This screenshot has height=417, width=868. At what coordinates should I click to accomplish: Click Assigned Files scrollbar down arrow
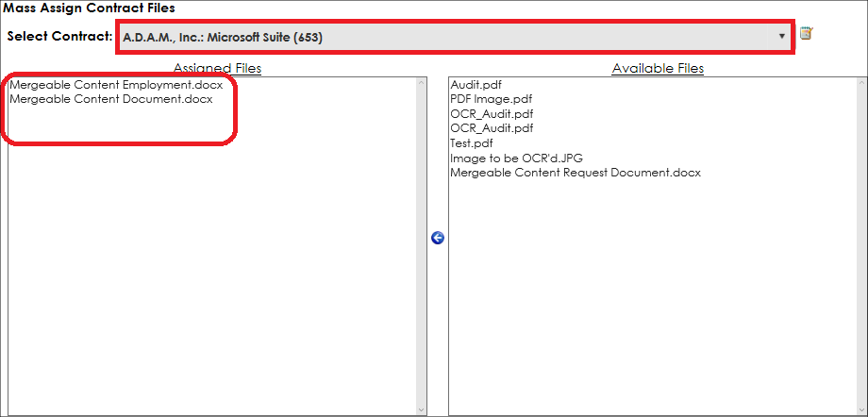pos(422,410)
